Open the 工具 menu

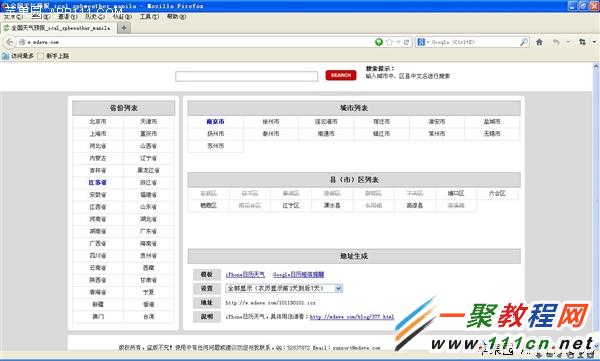point(149,16)
